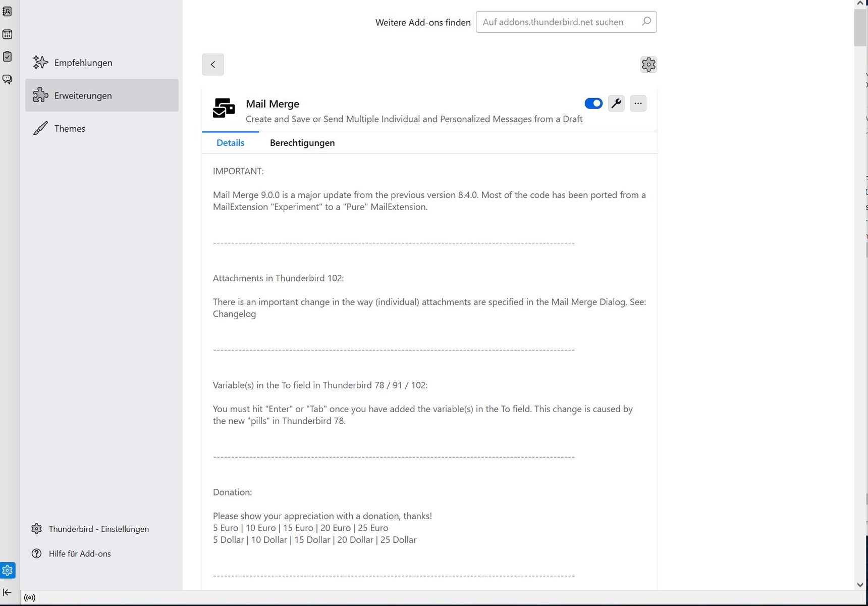Open the Address Book from the spaces toolbar

click(7, 11)
